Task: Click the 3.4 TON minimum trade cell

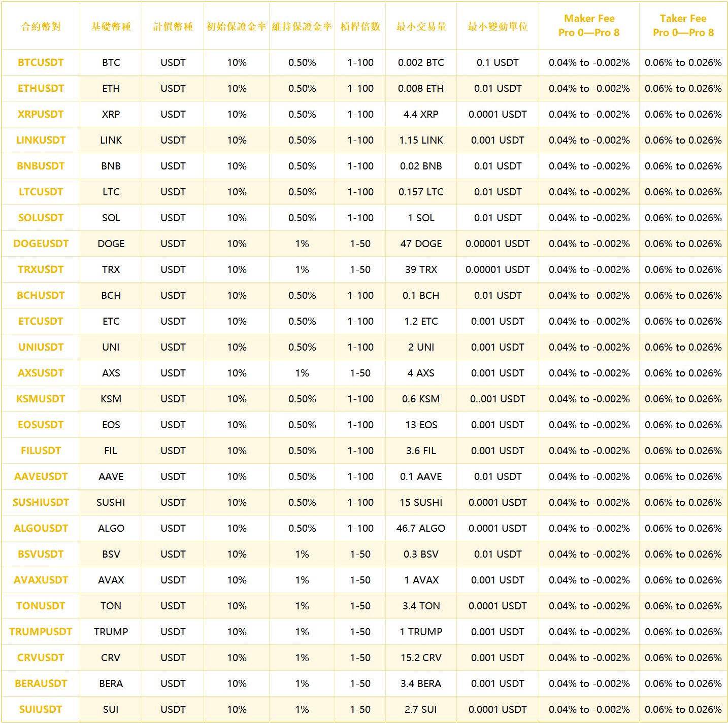Action: [x=421, y=606]
